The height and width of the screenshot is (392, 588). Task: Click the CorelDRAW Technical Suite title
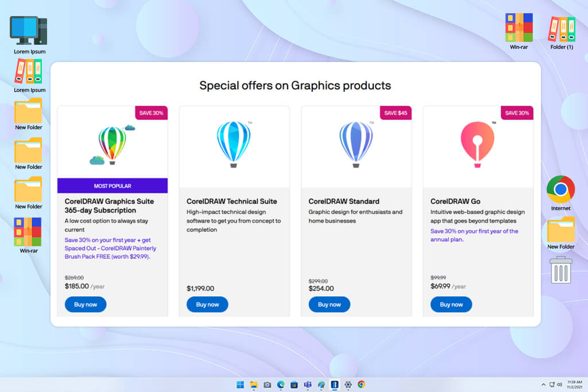[232, 201]
